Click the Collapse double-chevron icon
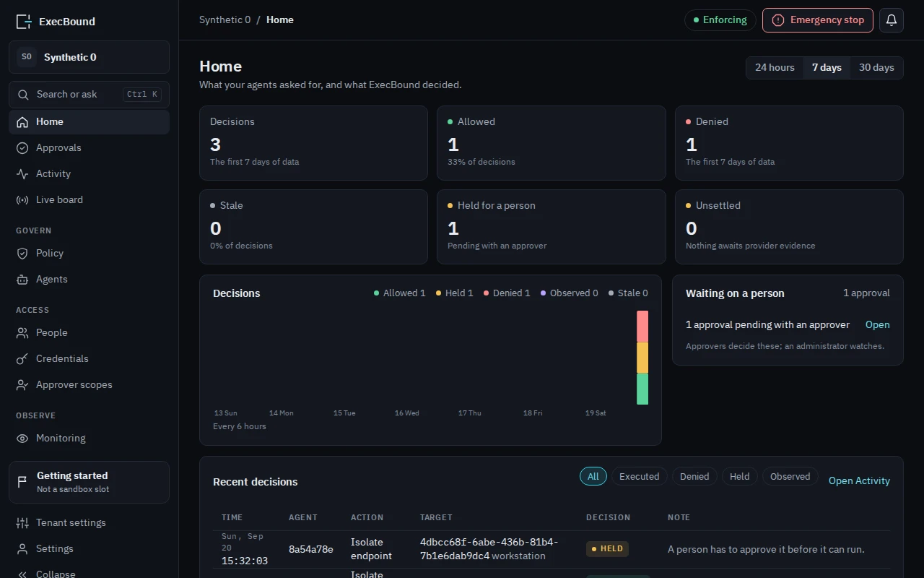The width and height of the screenshot is (924, 578). tap(22, 574)
